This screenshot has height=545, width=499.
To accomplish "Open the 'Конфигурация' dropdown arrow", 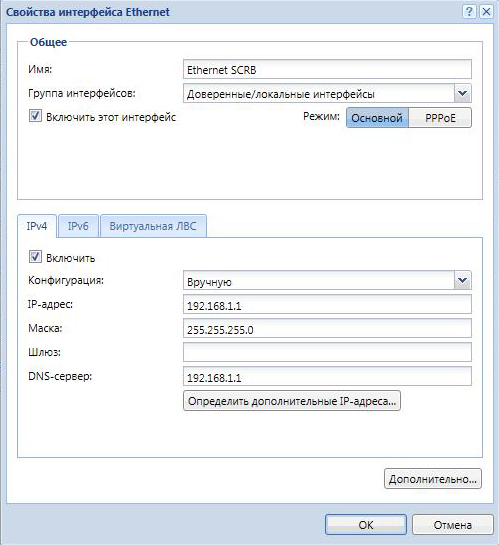I will [x=463, y=280].
